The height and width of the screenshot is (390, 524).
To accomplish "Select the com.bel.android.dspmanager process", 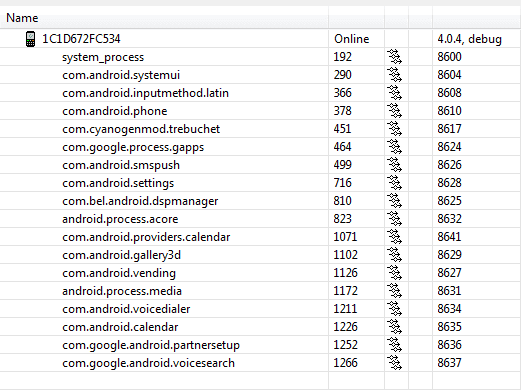I will coord(140,202).
